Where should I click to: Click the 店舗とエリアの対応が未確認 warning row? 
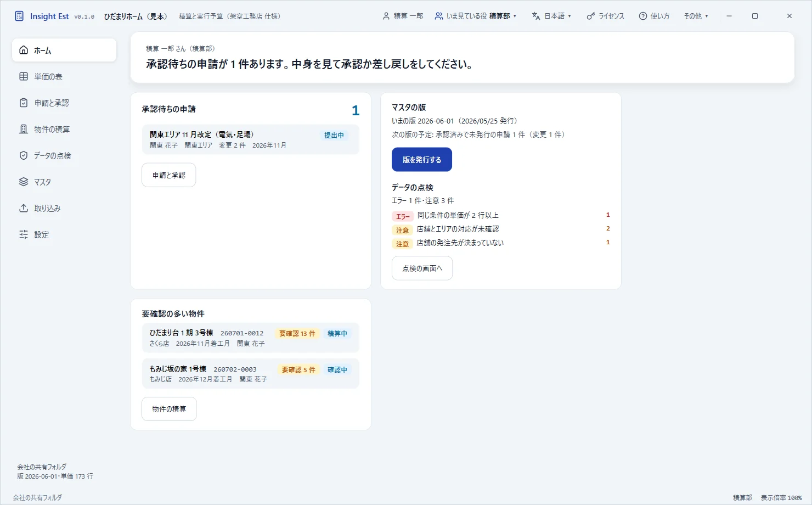(501, 229)
